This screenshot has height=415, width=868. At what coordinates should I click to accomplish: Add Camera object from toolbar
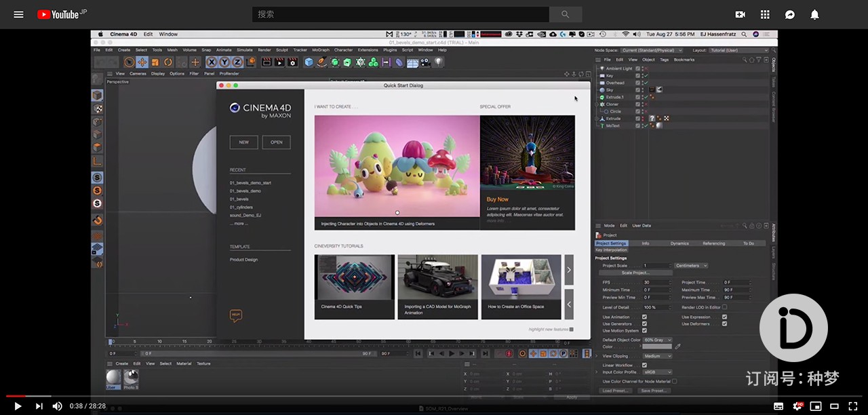(425, 62)
